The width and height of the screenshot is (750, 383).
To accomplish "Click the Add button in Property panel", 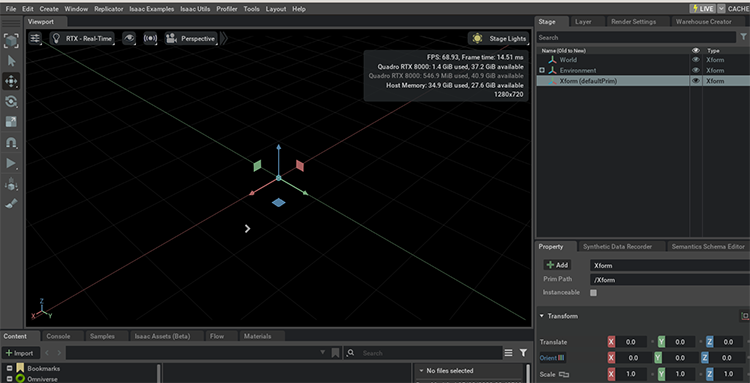I will click(x=557, y=265).
